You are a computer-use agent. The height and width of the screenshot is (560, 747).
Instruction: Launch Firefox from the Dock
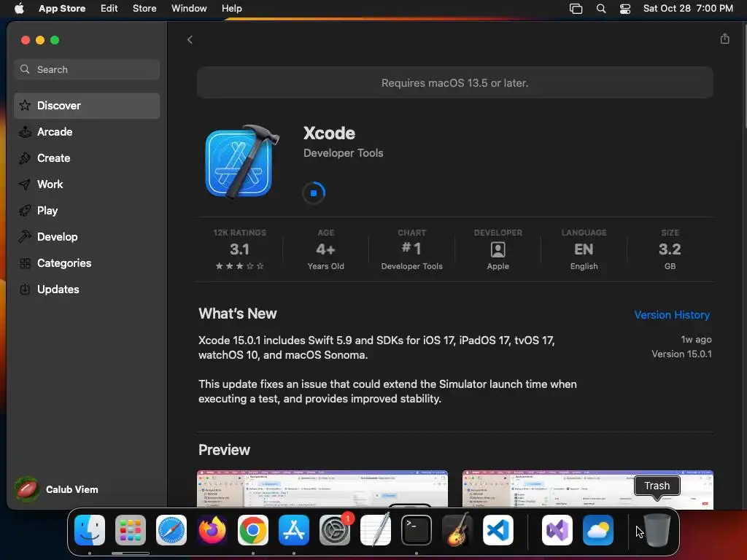click(212, 530)
